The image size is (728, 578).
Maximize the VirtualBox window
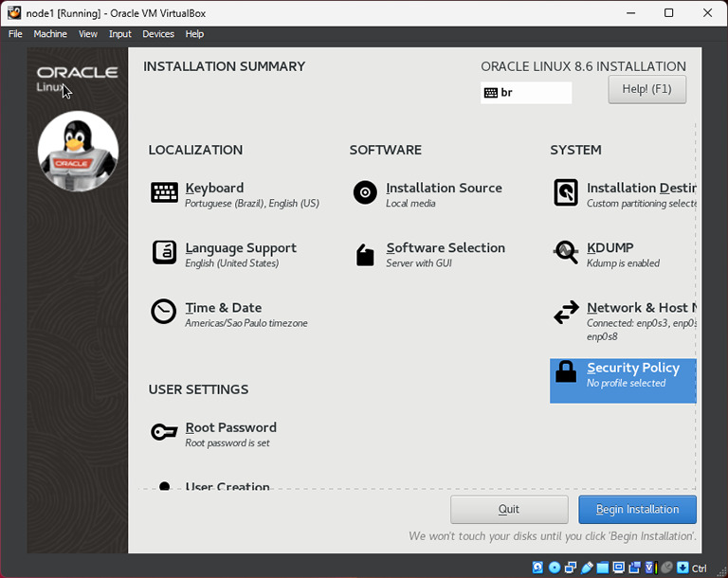668,12
